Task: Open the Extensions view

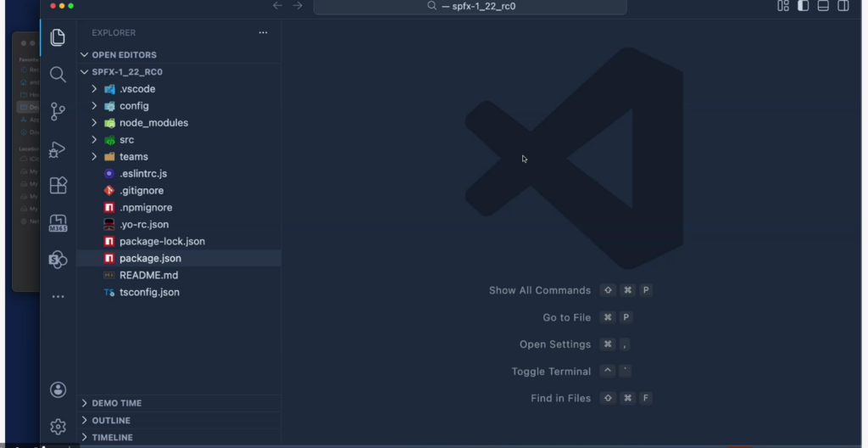Action: [x=58, y=185]
